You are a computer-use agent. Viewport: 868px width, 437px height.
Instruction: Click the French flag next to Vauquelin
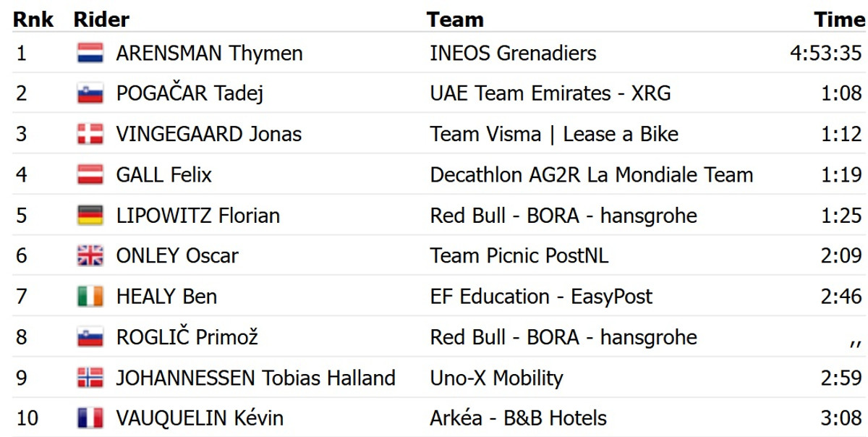pyautogui.click(x=90, y=418)
